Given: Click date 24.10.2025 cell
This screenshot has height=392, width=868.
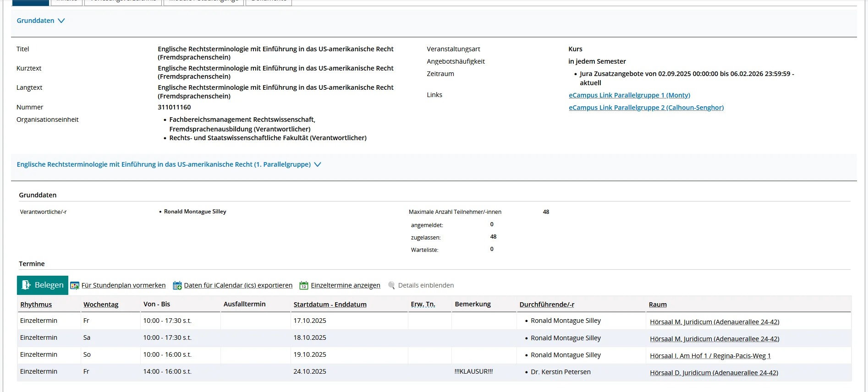Looking at the screenshot, I should [x=310, y=371].
